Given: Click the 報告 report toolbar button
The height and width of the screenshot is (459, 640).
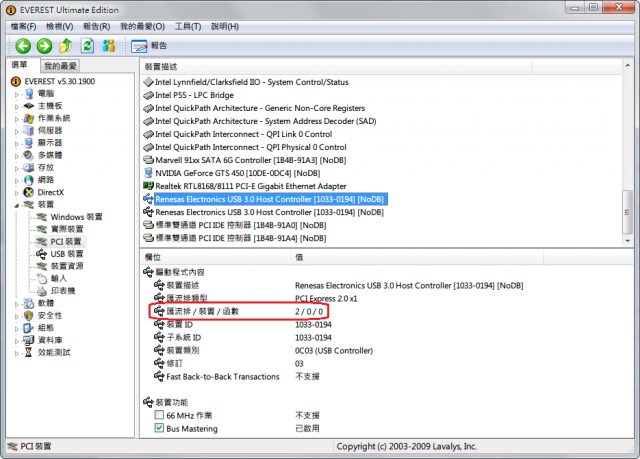Looking at the screenshot, I should tap(149, 46).
